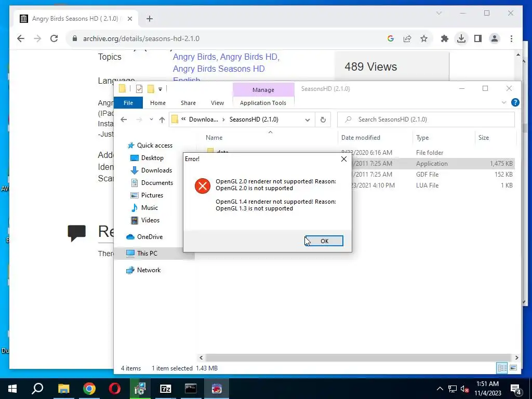532x399 pixels.
Task: Refresh the SeasonsHD folder view
Action: 323,119
